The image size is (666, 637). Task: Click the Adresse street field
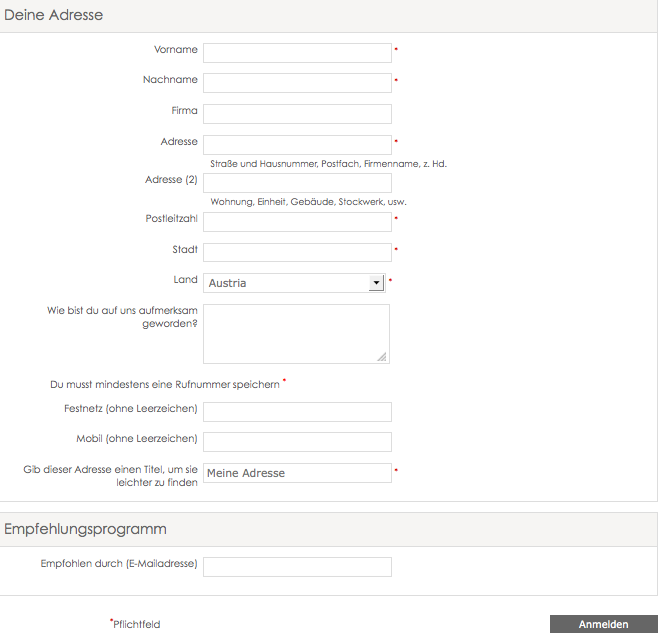pos(297,145)
